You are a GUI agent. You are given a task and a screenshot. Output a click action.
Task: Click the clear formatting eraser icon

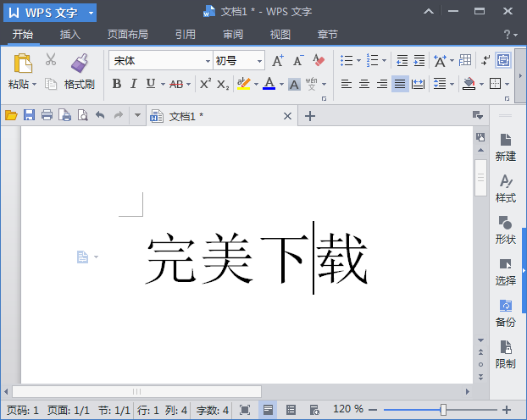pyautogui.click(x=319, y=61)
